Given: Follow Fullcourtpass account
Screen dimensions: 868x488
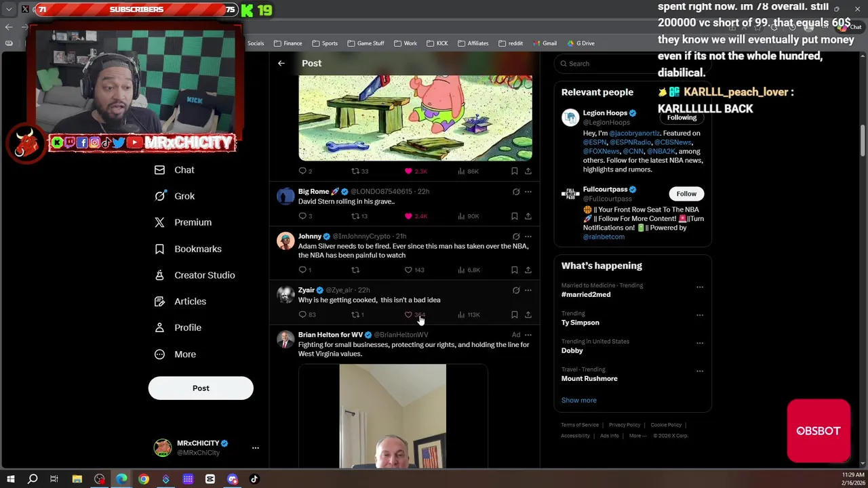Looking at the screenshot, I should (x=686, y=194).
